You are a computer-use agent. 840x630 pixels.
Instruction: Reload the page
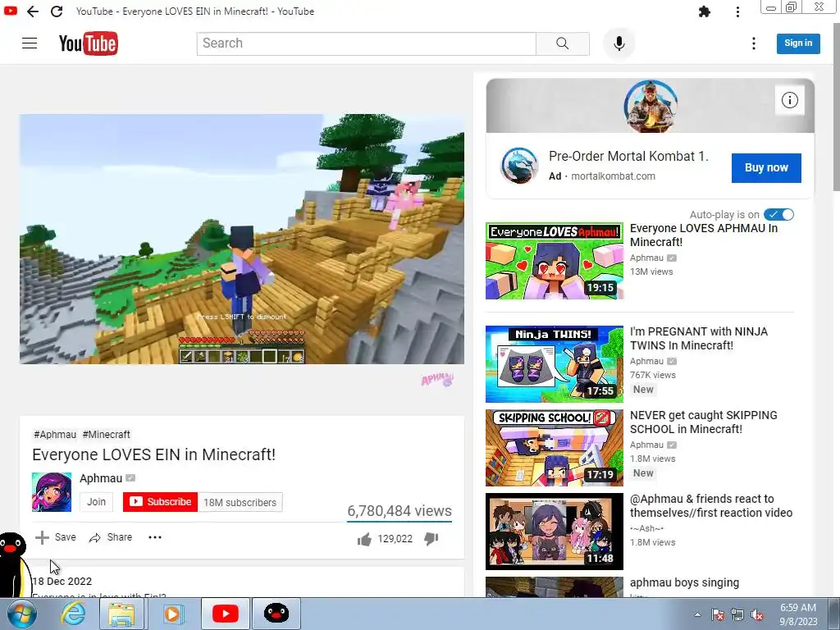click(x=57, y=11)
